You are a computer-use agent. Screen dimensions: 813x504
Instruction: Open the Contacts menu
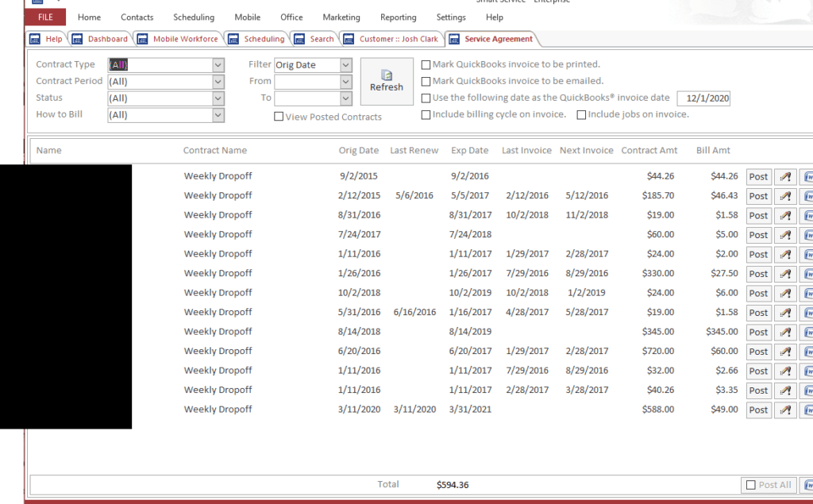pos(137,17)
